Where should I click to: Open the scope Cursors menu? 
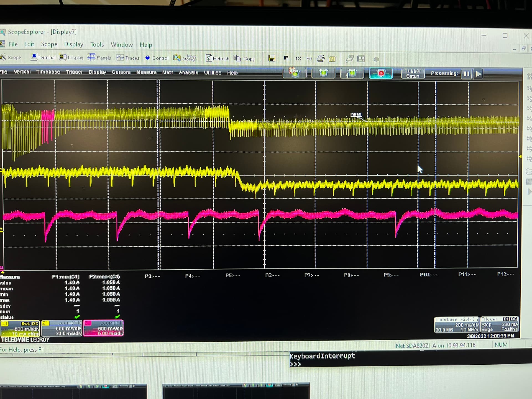[x=121, y=72]
